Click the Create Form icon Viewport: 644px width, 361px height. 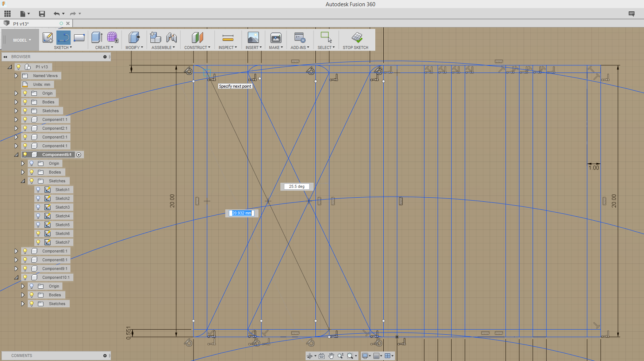point(112,38)
